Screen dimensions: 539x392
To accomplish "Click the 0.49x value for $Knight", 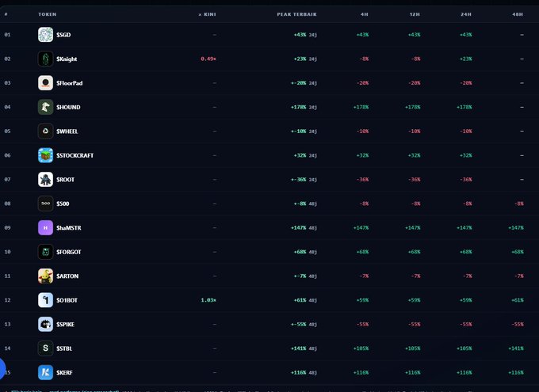I will (208, 59).
